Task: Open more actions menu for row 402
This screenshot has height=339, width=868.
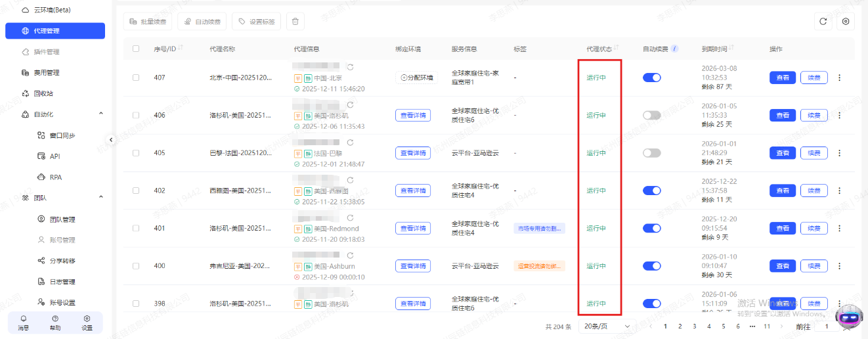Action: click(x=839, y=191)
